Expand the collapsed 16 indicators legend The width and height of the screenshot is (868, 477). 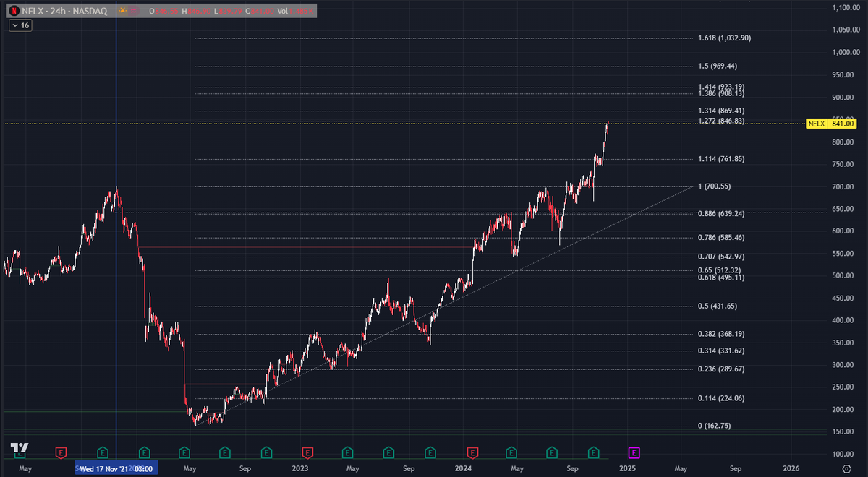(x=20, y=25)
